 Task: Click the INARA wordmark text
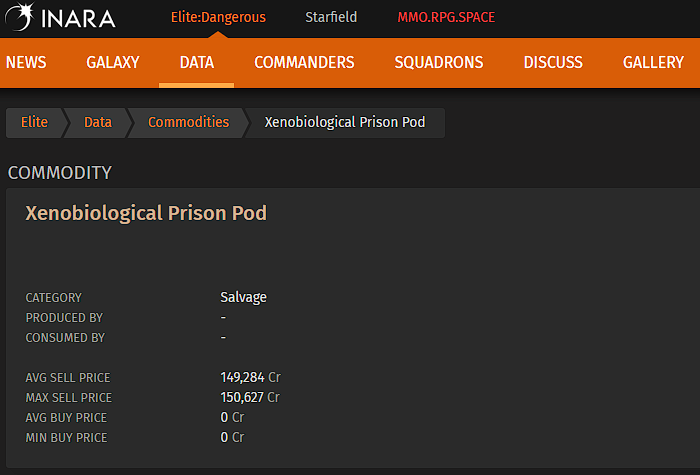79,19
